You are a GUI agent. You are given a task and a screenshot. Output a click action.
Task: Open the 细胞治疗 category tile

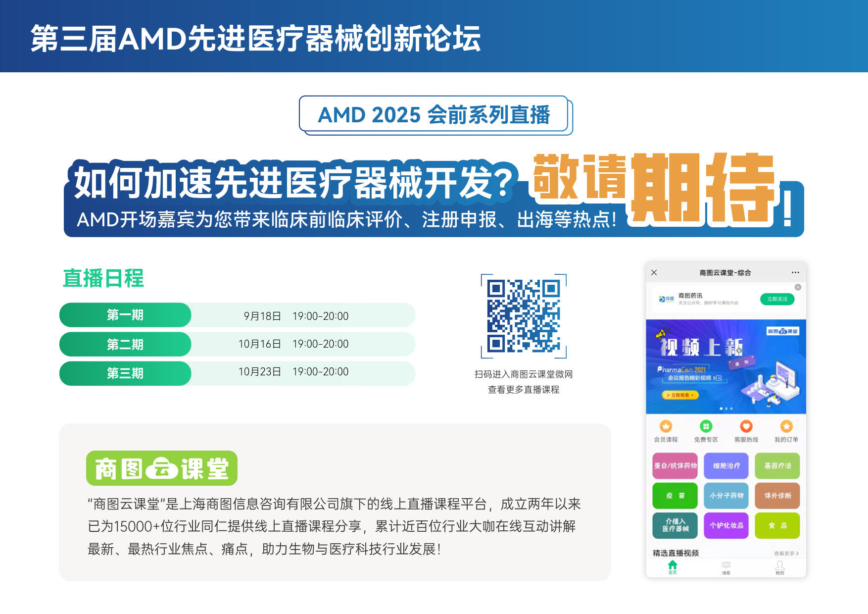726,466
